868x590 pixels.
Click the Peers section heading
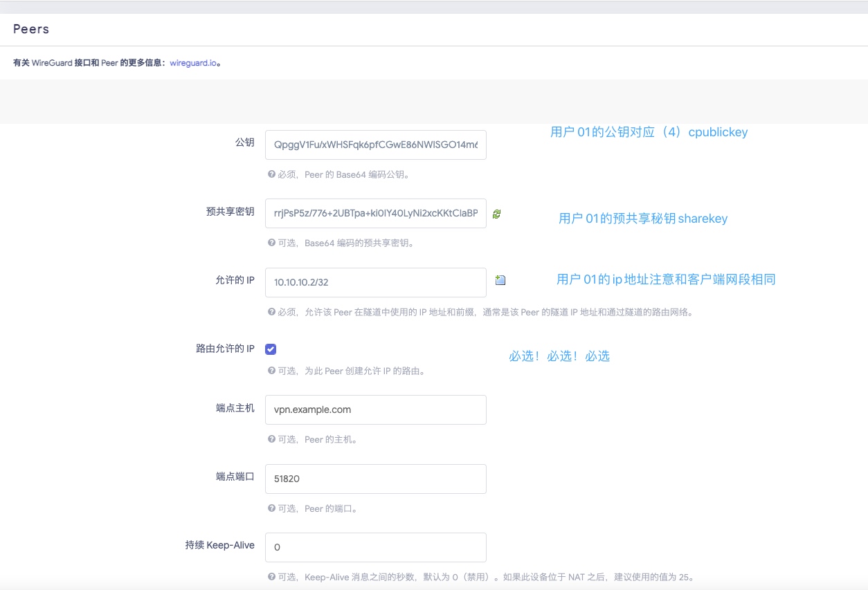(31, 29)
